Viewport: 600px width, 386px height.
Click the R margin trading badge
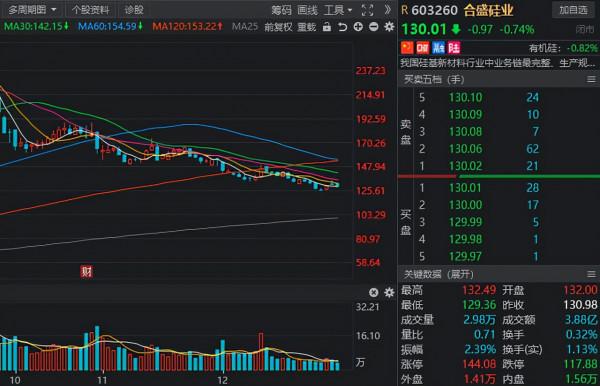pos(404,10)
